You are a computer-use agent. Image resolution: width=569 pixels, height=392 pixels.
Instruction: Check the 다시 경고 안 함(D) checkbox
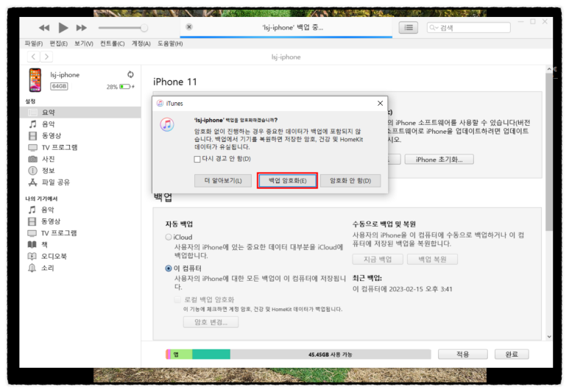[x=197, y=159]
